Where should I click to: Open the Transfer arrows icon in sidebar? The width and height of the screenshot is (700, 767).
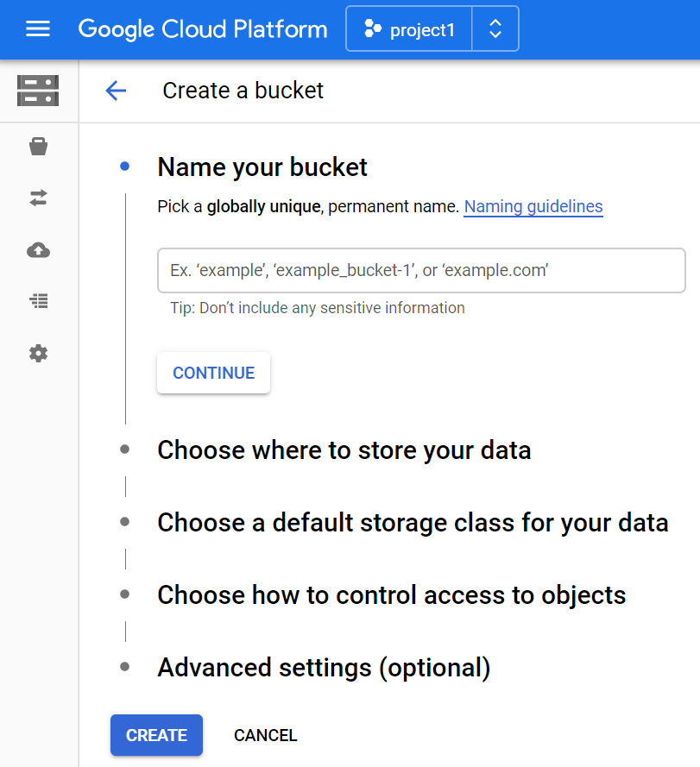click(38, 198)
